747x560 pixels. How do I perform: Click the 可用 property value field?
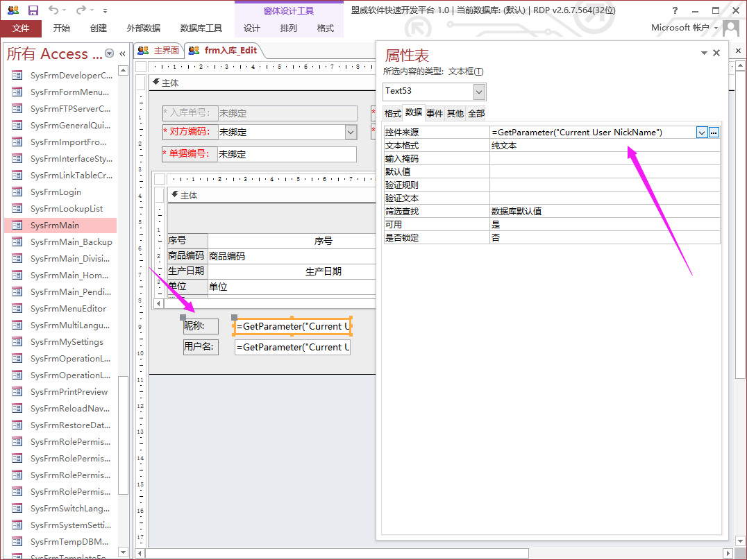[604, 225]
